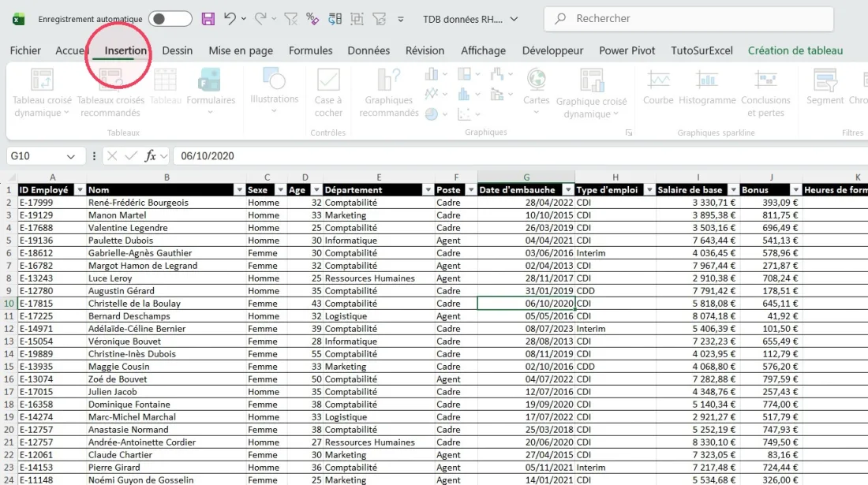Click the fx insert function icon
Viewport: 868px width, 485px height.
(150, 156)
